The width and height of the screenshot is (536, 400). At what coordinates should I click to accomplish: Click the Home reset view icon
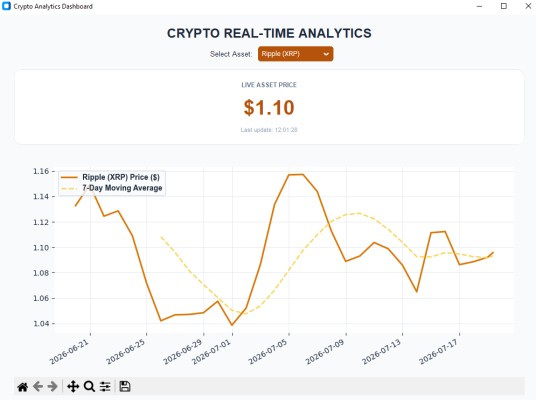pyautogui.click(x=23, y=387)
